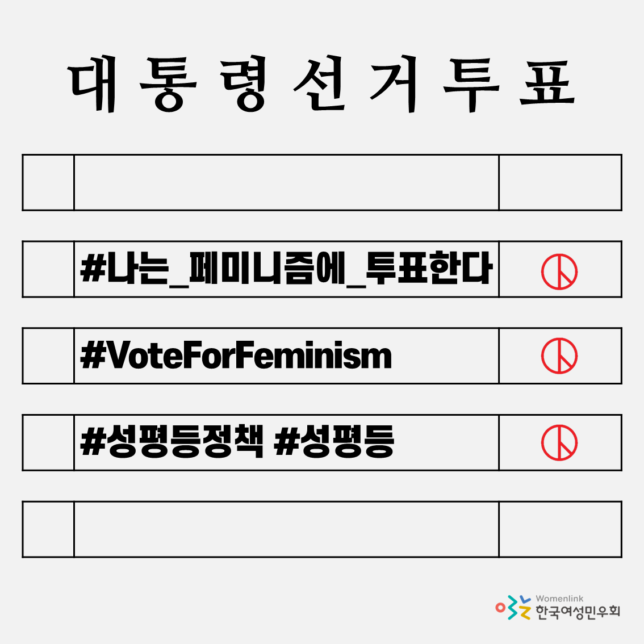Click the red vote stamp beside #나는_페미니즘에_투표한다
Screen dimensions: 644x644
(559, 271)
